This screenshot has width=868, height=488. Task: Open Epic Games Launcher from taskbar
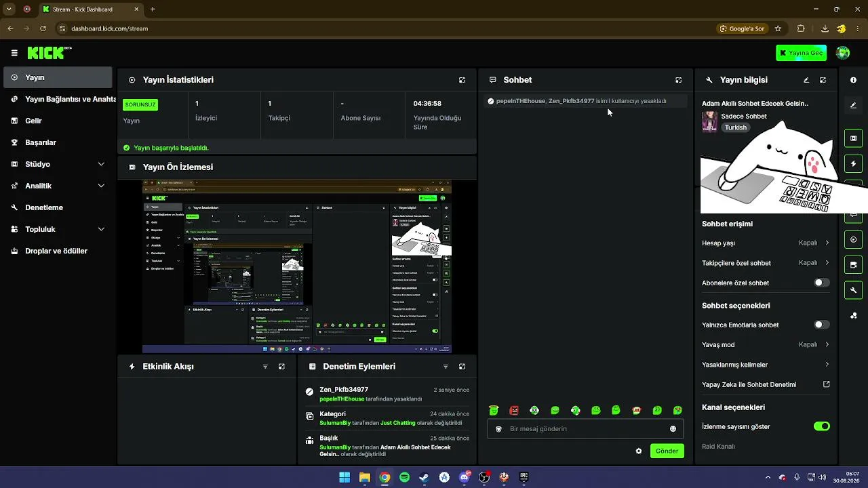tap(524, 477)
